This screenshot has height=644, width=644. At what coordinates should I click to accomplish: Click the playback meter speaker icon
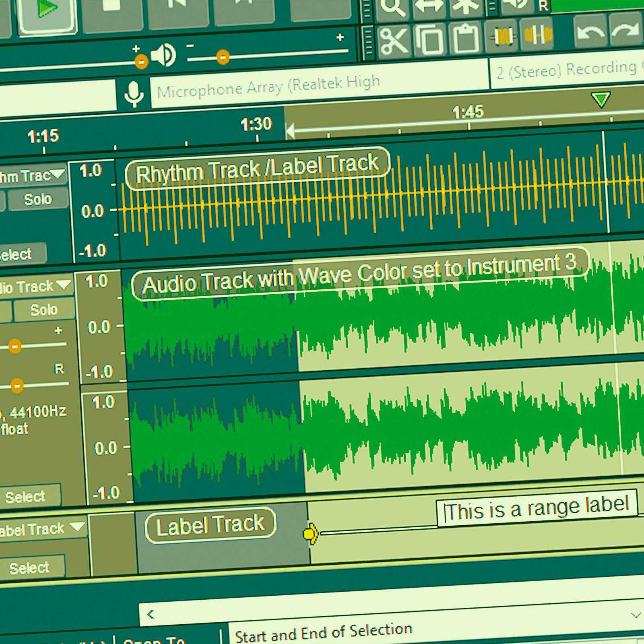[516, 5]
